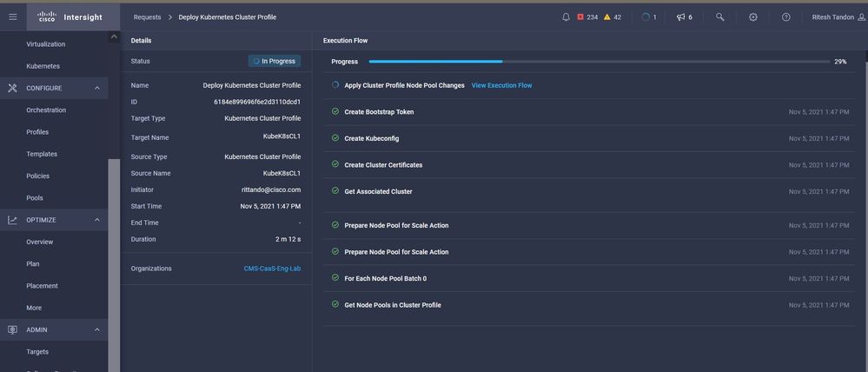
Task: Click the OPTIMIZE chart icon
Action: coord(12,220)
